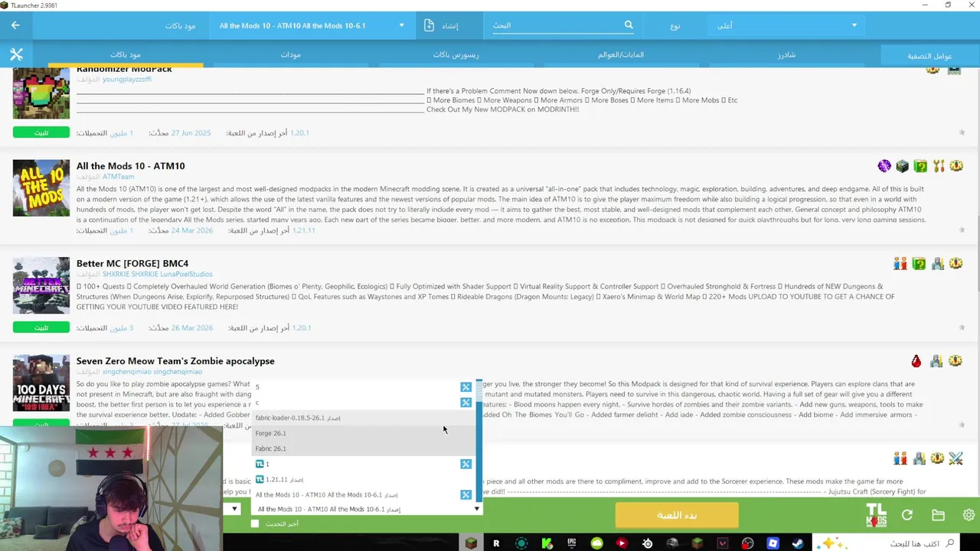This screenshot has width=980, height=551.
Task: Switch to the مود باكات (modpacks) tab
Action: (126, 54)
